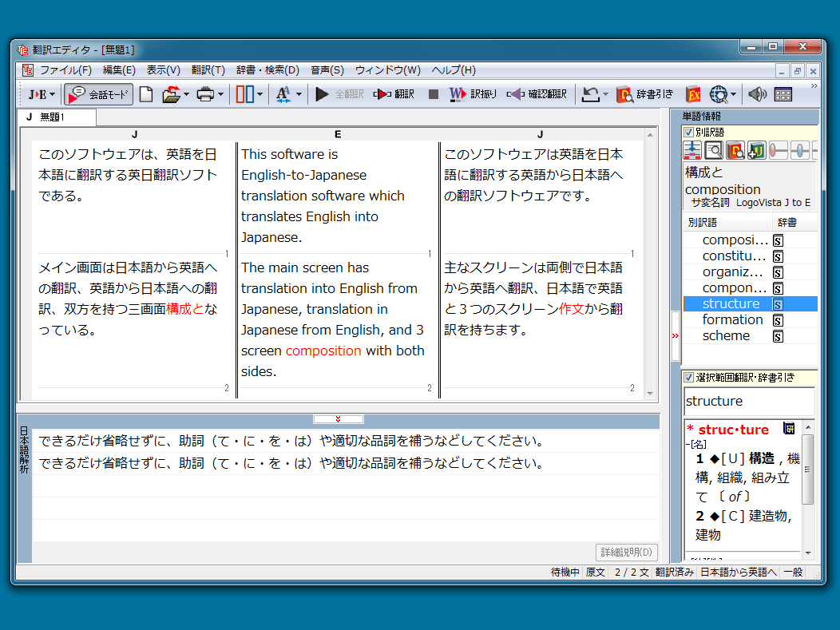
Task: Click the font size A icon
Action: 283,94
